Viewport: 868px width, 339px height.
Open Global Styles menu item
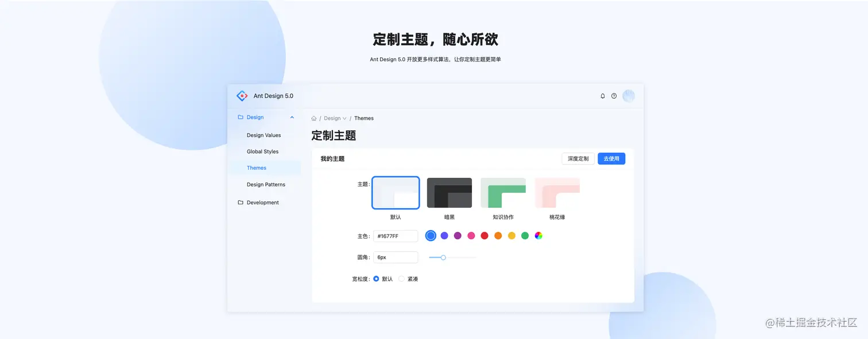click(263, 151)
